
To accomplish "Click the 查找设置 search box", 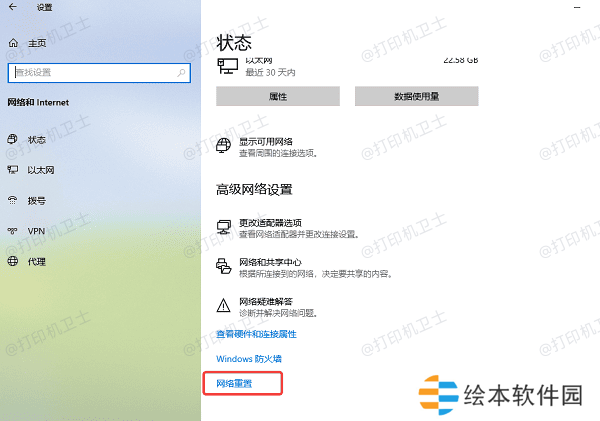I will pos(99,73).
